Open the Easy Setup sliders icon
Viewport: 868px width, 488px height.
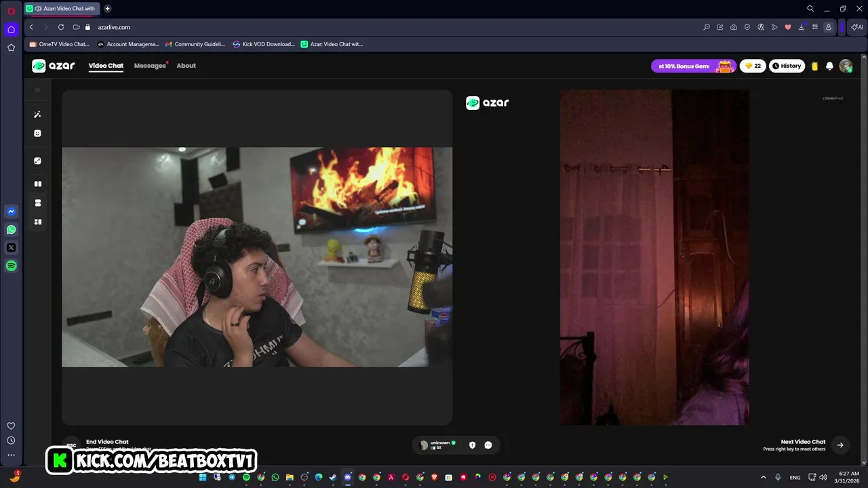(x=815, y=27)
